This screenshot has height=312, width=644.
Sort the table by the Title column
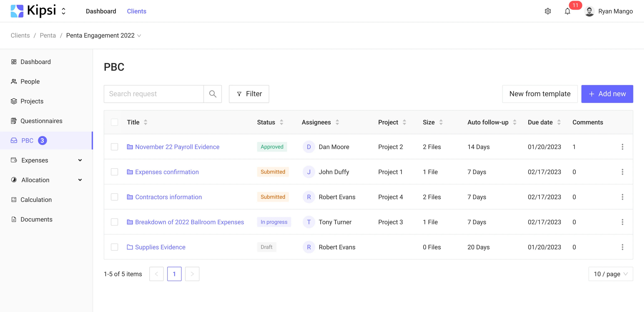point(145,122)
